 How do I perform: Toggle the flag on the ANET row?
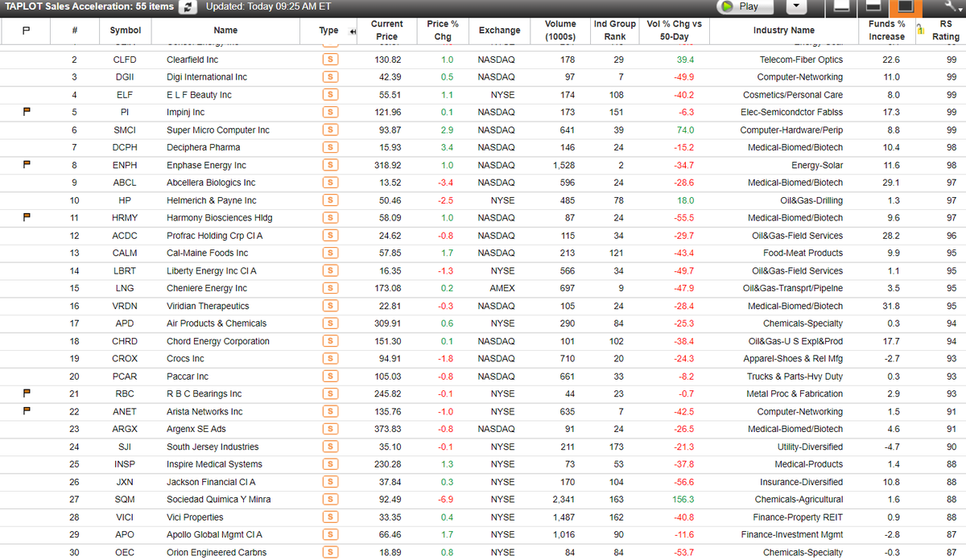tap(27, 411)
